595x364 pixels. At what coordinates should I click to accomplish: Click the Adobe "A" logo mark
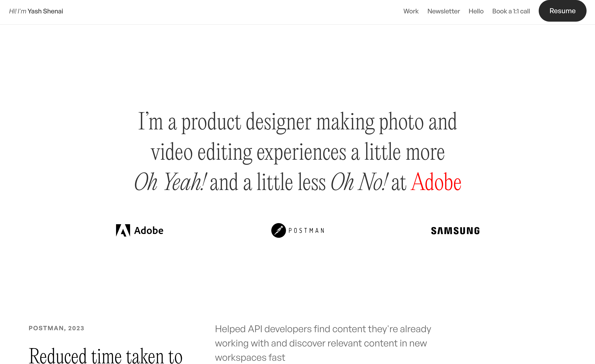pos(123,230)
